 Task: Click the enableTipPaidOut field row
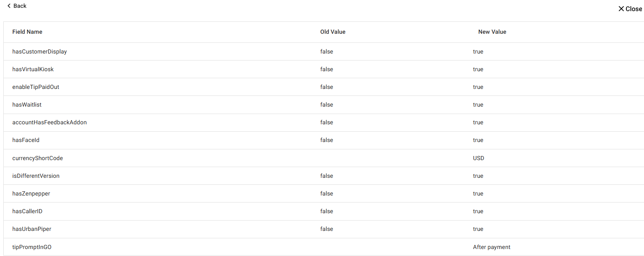(x=36, y=87)
